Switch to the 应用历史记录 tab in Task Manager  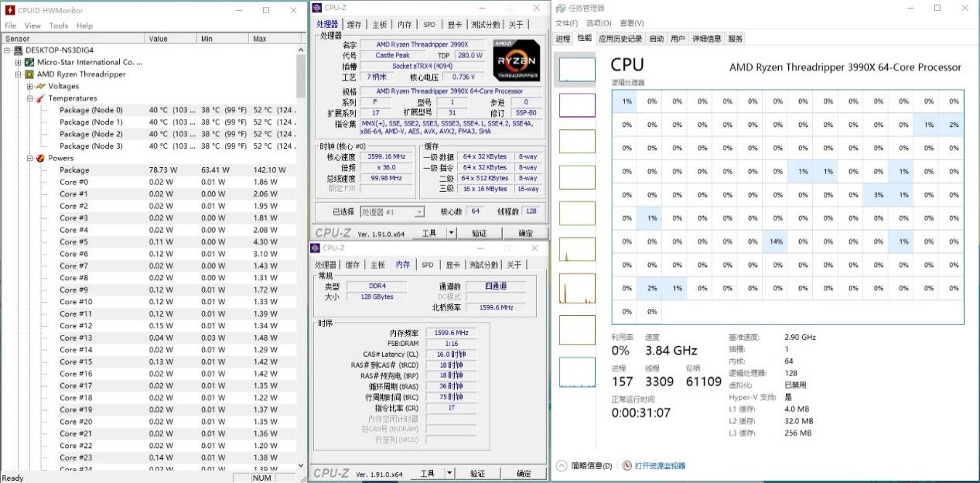coord(620,38)
